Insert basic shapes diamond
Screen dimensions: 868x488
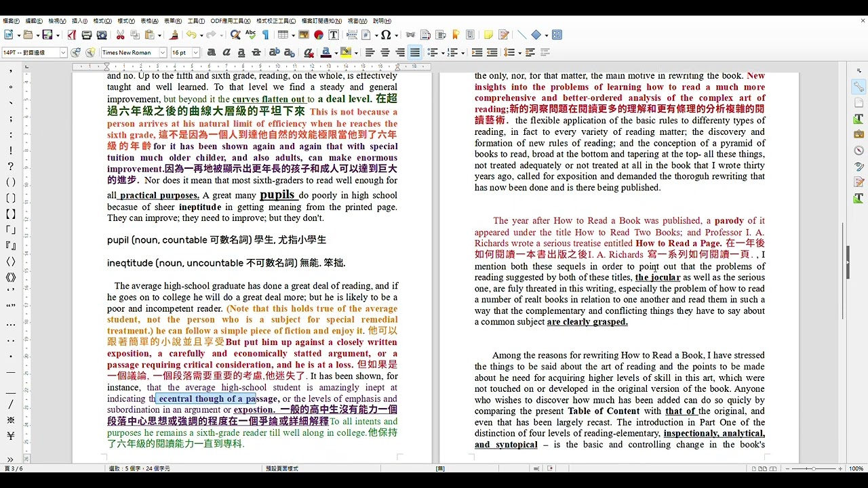(x=536, y=35)
